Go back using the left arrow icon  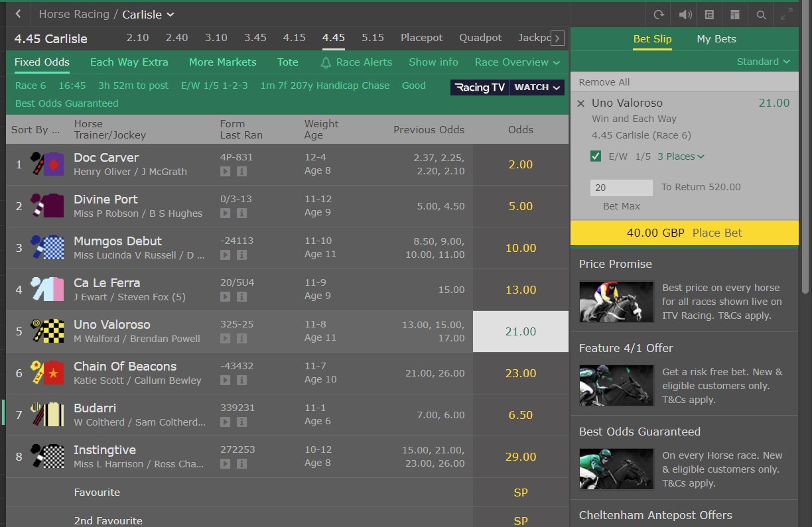[18, 14]
